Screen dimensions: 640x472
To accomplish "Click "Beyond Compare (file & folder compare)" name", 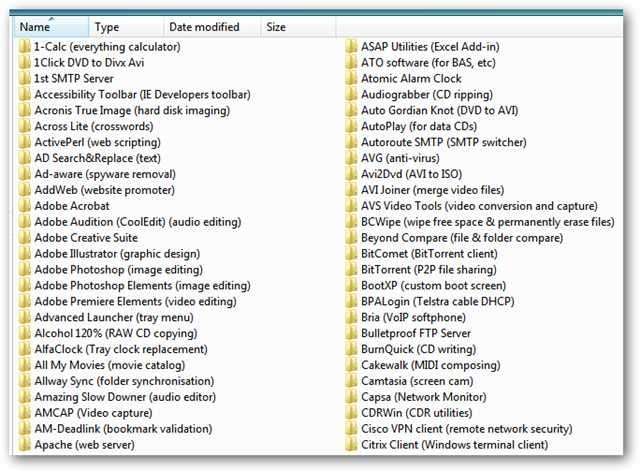I will [462, 238].
